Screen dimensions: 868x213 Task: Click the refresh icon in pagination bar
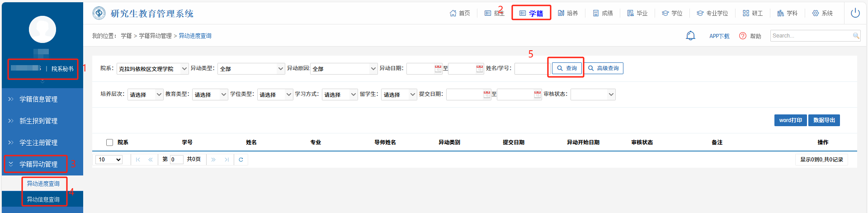tap(241, 160)
